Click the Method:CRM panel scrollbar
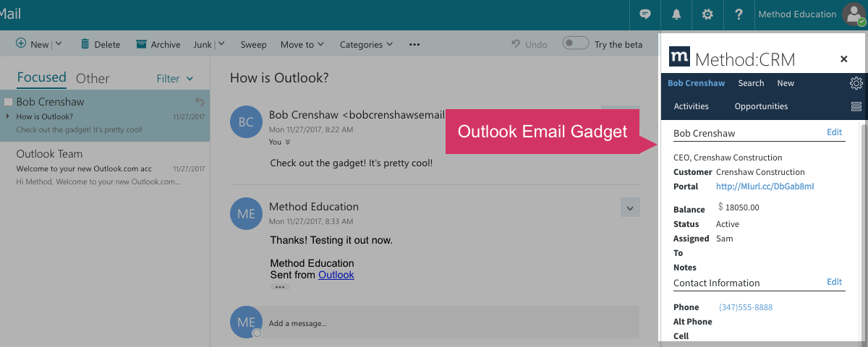Screen dimensions: 868x347 pos(864,231)
